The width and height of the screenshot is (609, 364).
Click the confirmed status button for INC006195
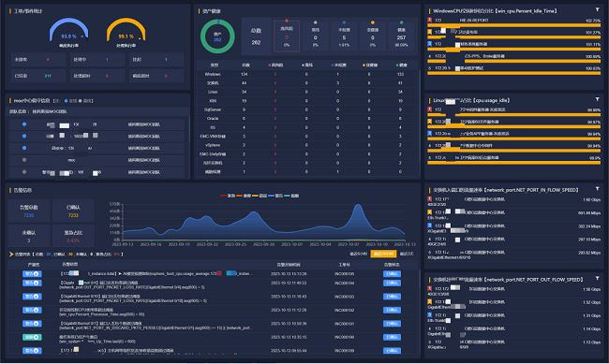tap(392, 273)
